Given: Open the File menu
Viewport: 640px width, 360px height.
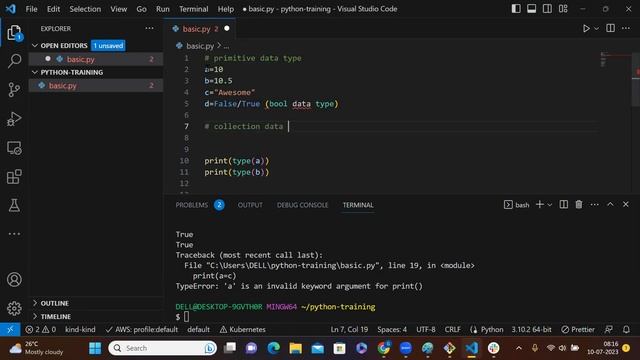Looking at the screenshot, I should [x=31, y=9].
